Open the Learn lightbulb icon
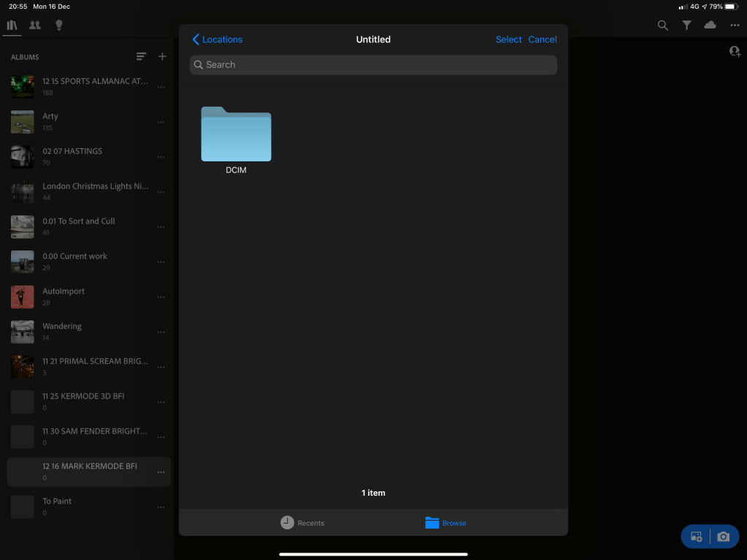747x560 pixels. (59, 25)
